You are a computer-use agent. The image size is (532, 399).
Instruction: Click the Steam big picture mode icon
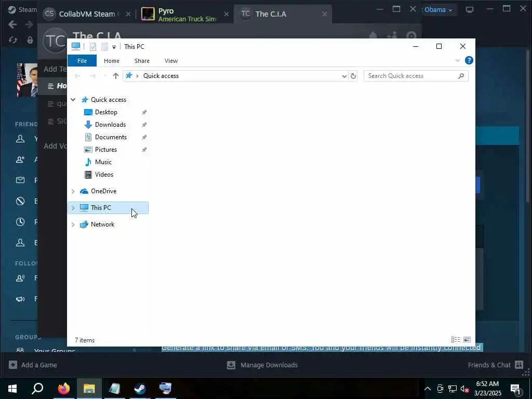(x=470, y=9)
